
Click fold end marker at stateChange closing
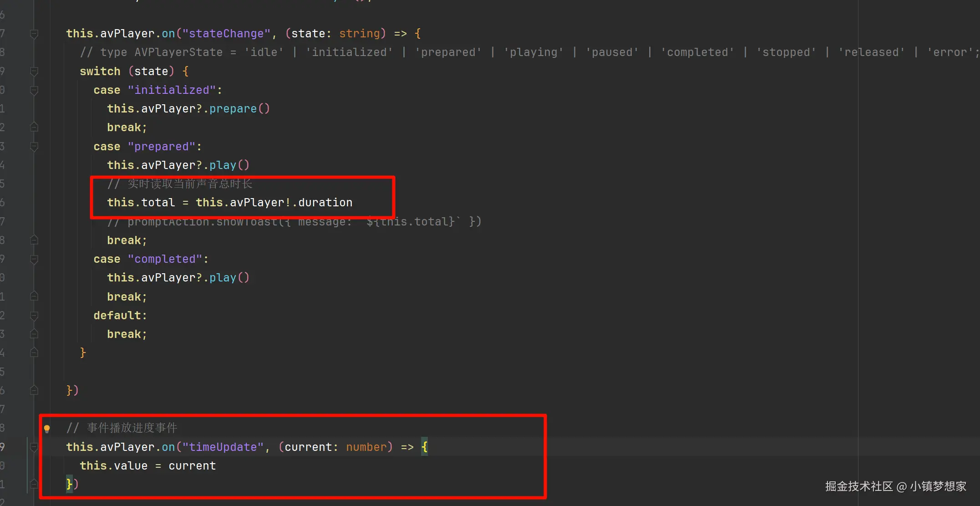tap(34, 390)
